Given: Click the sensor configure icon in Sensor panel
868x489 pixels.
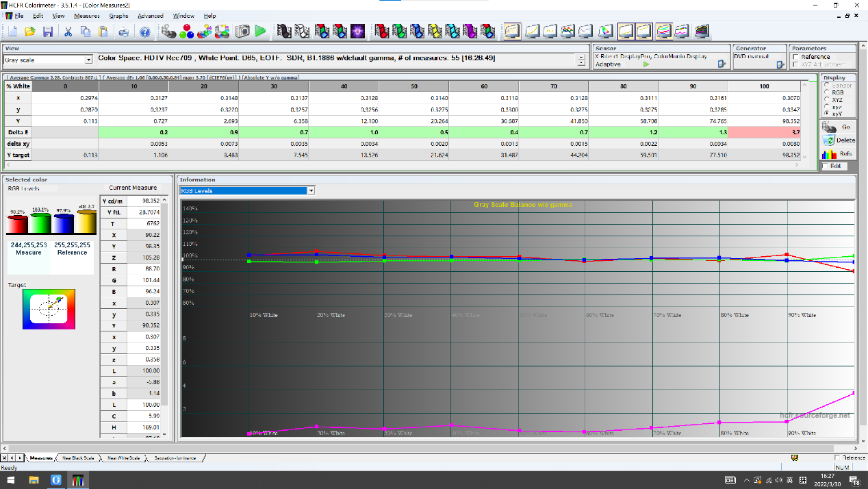Looking at the screenshot, I should [721, 64].
